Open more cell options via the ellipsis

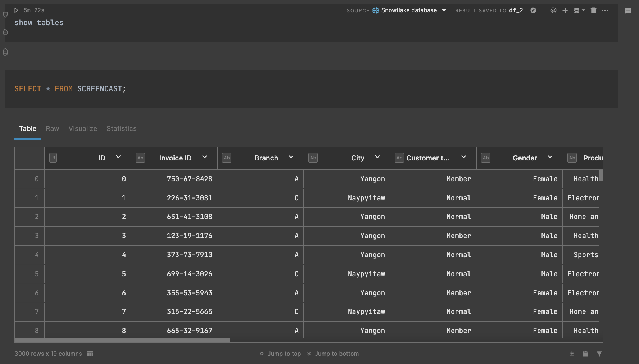(x=605, y=10)
